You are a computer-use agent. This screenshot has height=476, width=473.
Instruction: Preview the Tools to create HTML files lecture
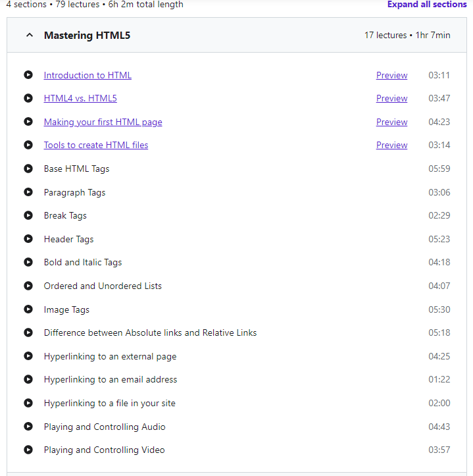(x=391, y=145)
